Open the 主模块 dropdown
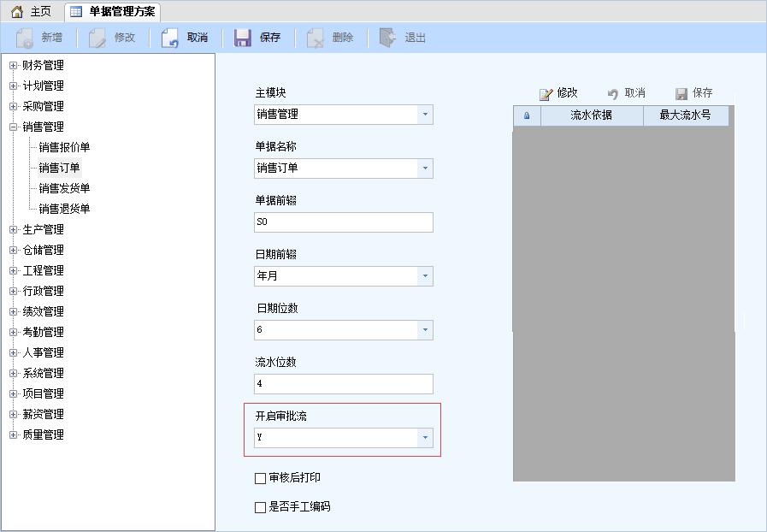The image size is (767, 532). point(424,114)
